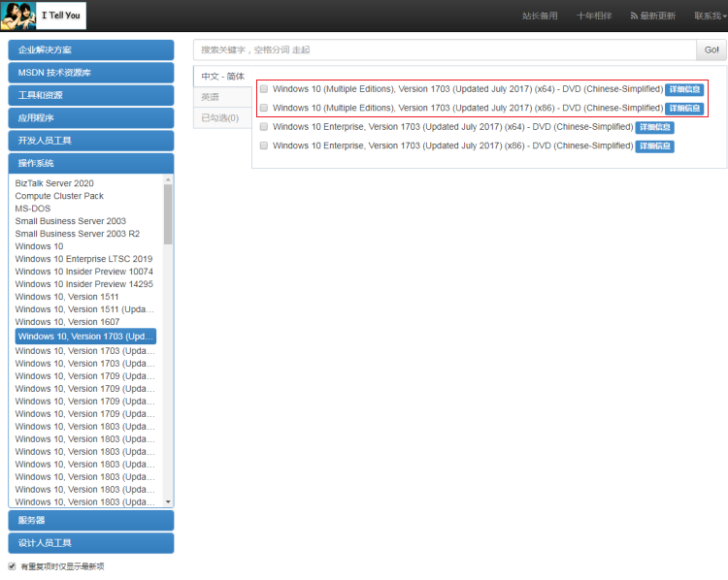Check Windows 10 Enterprise 1703 x86 DVD
The width and height of the screenshot is (728, 580).
click(264, 145)
